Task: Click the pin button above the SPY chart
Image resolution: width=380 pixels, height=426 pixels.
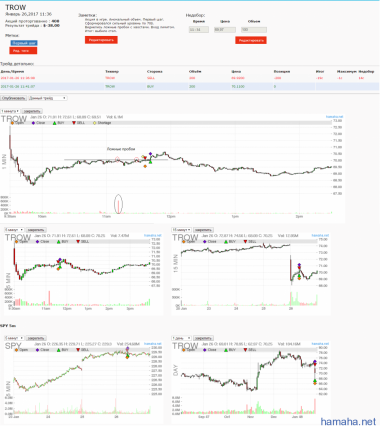Action: click(36, 338)
